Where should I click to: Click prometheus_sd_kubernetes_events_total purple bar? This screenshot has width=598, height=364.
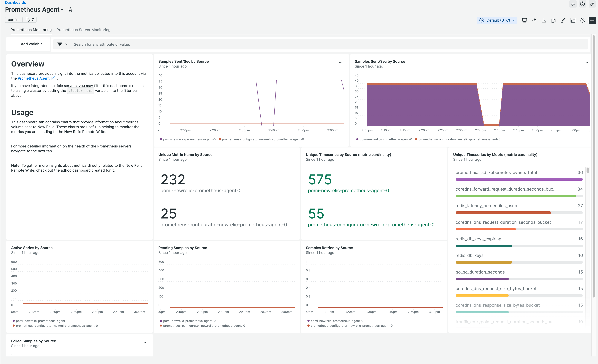[519, 179]
